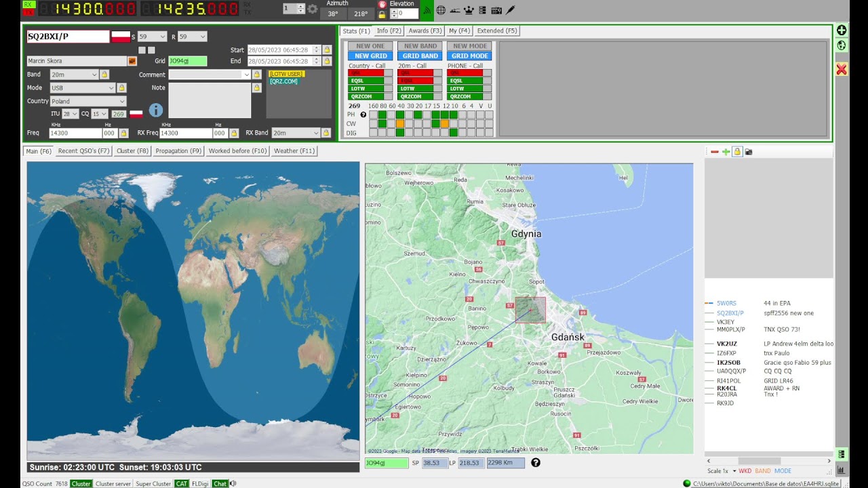Toggle the yellow lock under the rotor stop icon

pos(382,14)
